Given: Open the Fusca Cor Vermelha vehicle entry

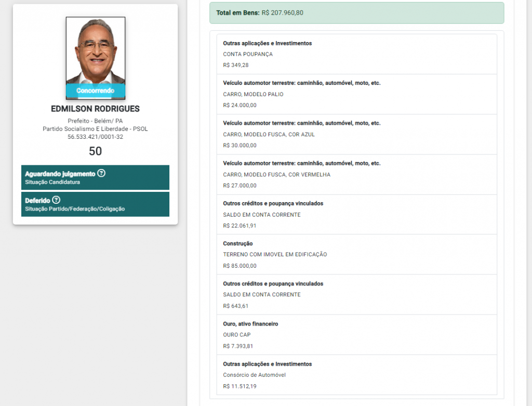Looking at the screenshot, I should pyautogui.click(x=356, y=175).
